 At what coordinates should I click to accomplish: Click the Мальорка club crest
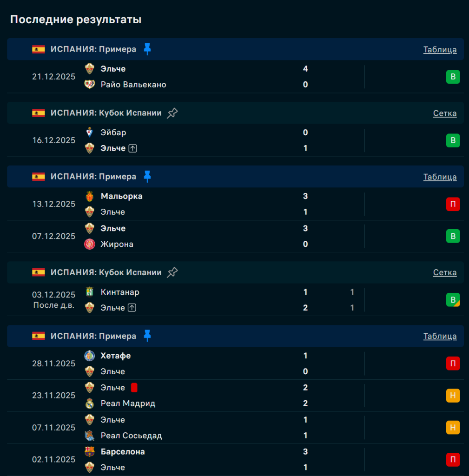[90, 196]
